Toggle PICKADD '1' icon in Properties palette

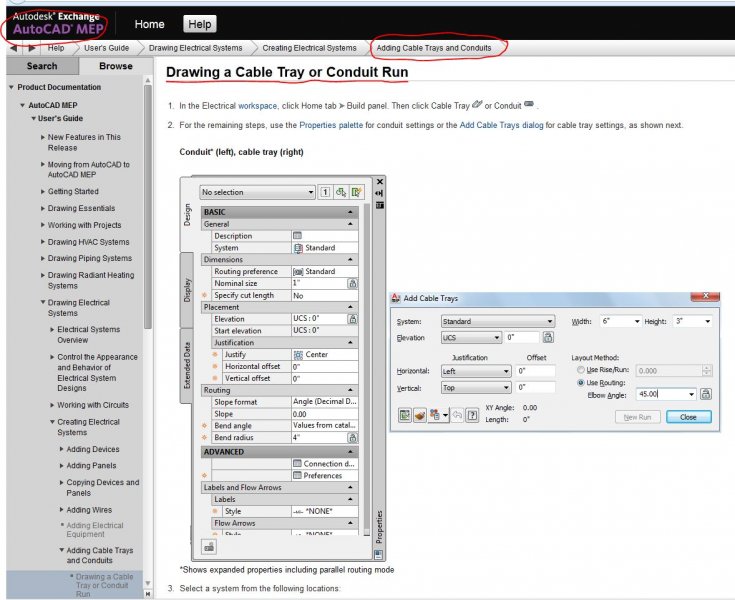click(325, 192)
